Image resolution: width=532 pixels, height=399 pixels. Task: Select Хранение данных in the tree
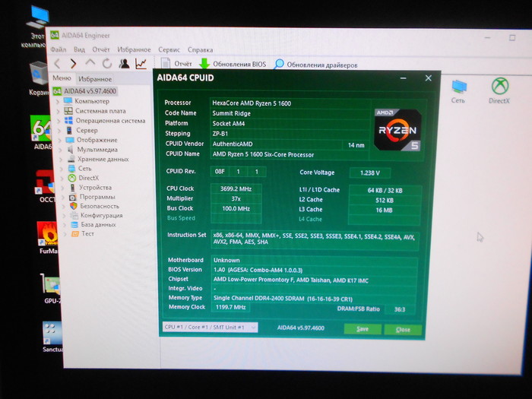tap(102, 159)
